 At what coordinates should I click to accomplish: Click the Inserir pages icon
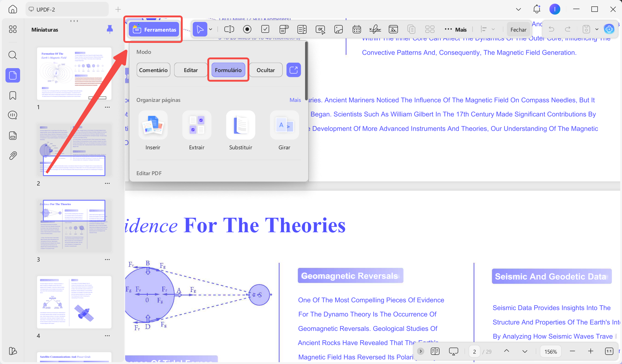pos(153,125)
